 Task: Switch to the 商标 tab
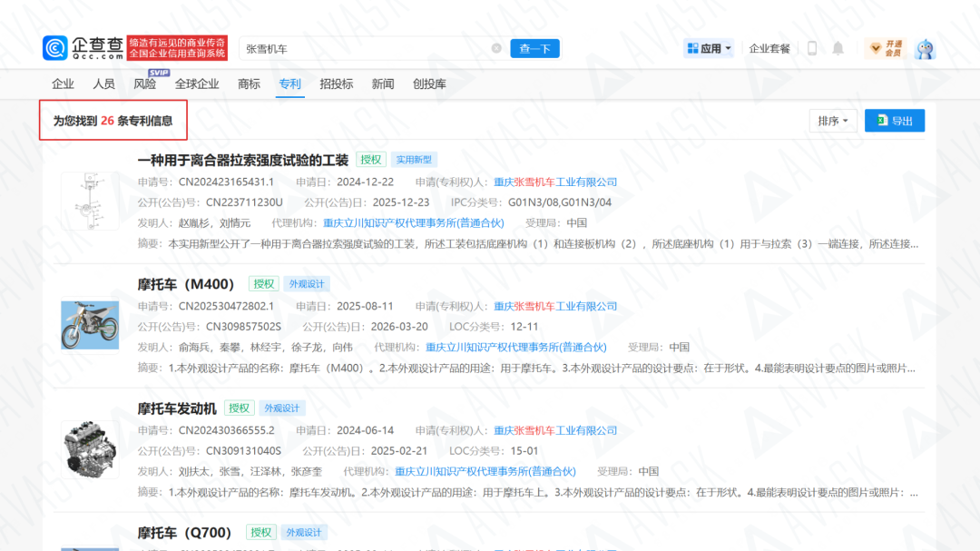(249, 84)
